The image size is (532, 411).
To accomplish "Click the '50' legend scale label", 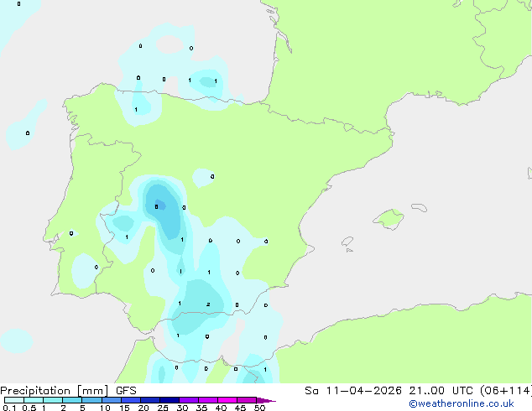I will pos(259,408).
